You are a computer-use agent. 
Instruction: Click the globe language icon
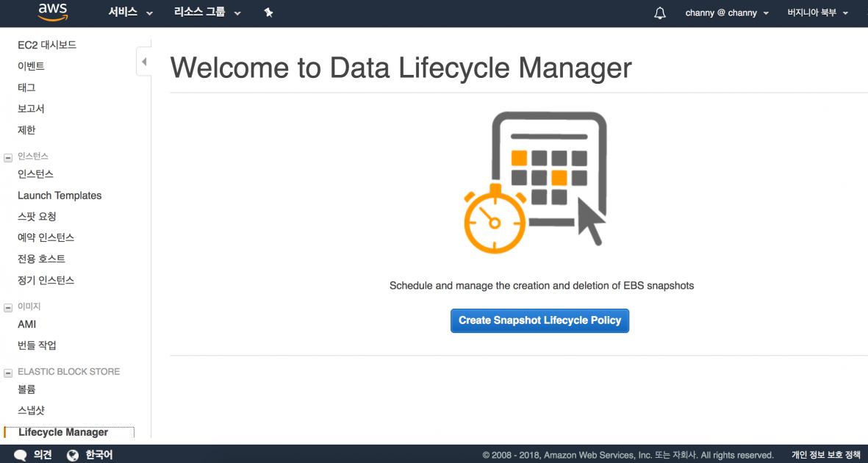(x=73, y=455)
